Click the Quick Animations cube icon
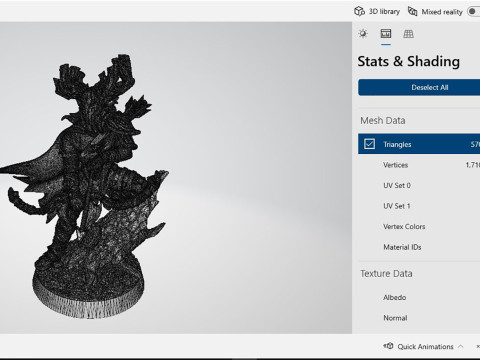The width and height of the screenshot is (480, 360). point(388,346)
